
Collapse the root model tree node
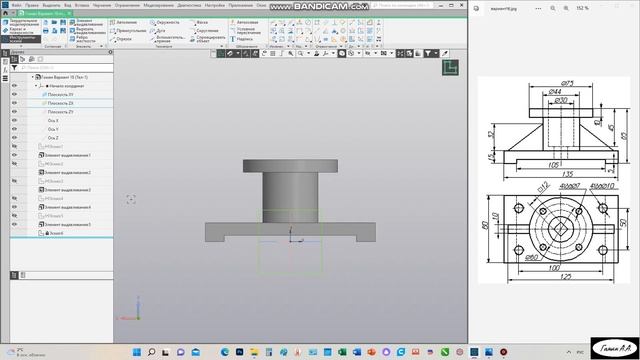pyautogui.click(x=33, y=77)
